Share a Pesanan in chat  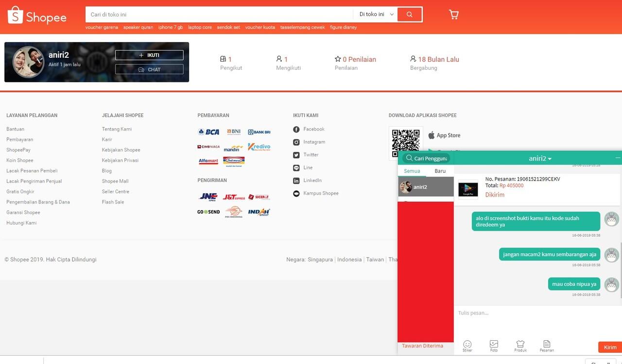(x=547, y=346)
